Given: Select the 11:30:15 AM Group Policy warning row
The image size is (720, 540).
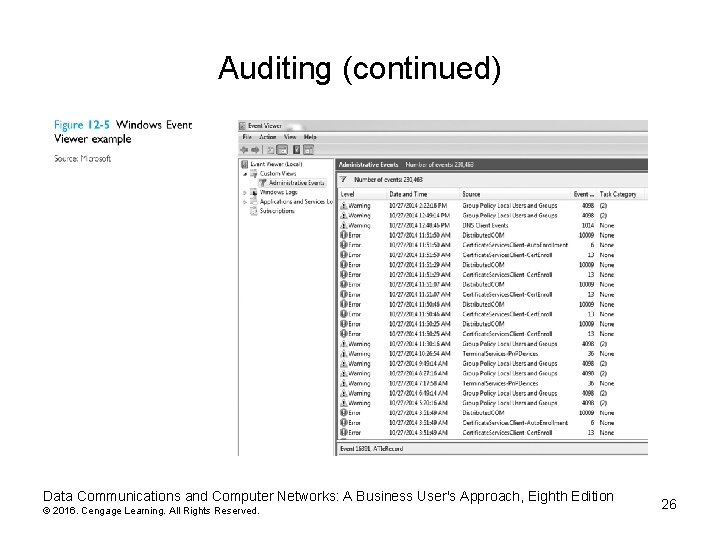Looking at the screenshot, I should point(493,343).
